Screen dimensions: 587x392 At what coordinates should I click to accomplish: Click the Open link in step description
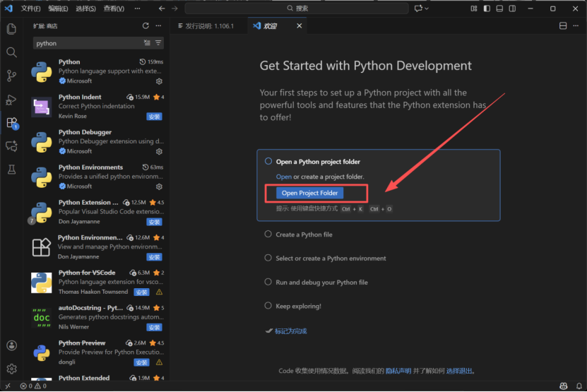click(x=284, y=177)
